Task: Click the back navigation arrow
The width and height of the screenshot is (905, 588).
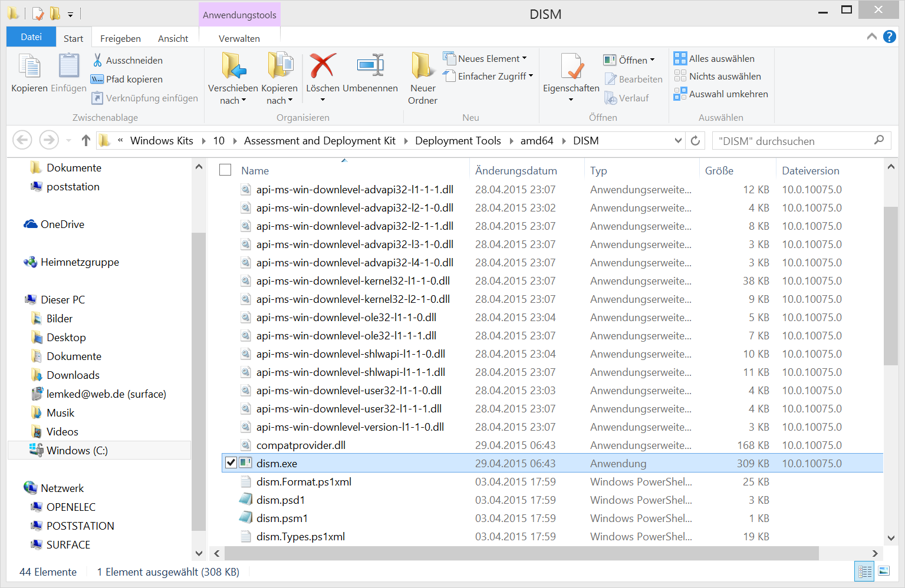Action: coord(22,140)
